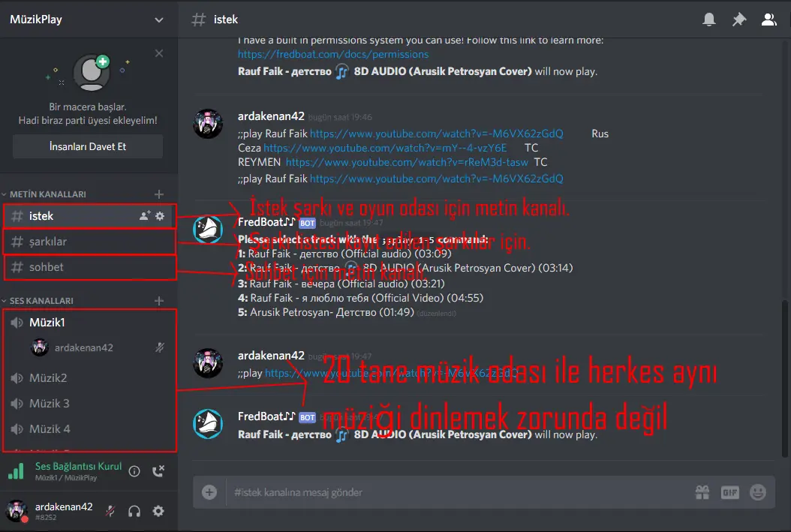Show pinned messages pin icon
The image size is (791, 532).
click(739, 20)
